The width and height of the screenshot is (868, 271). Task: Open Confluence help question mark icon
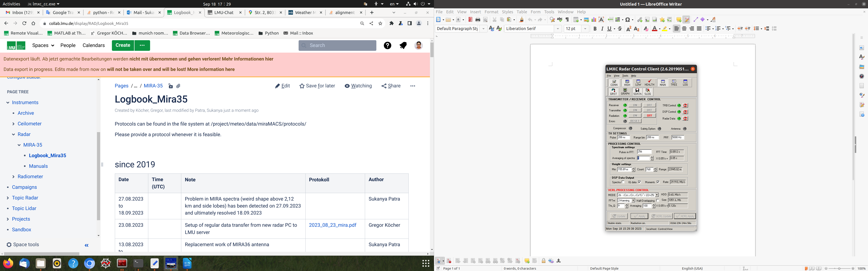coord(387,45)
